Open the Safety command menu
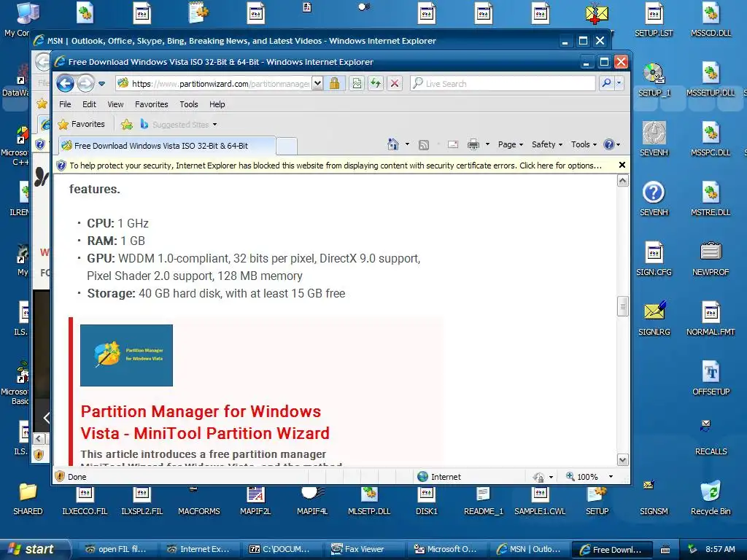Screen dimensions: 747x560 (x=547, y=144)
